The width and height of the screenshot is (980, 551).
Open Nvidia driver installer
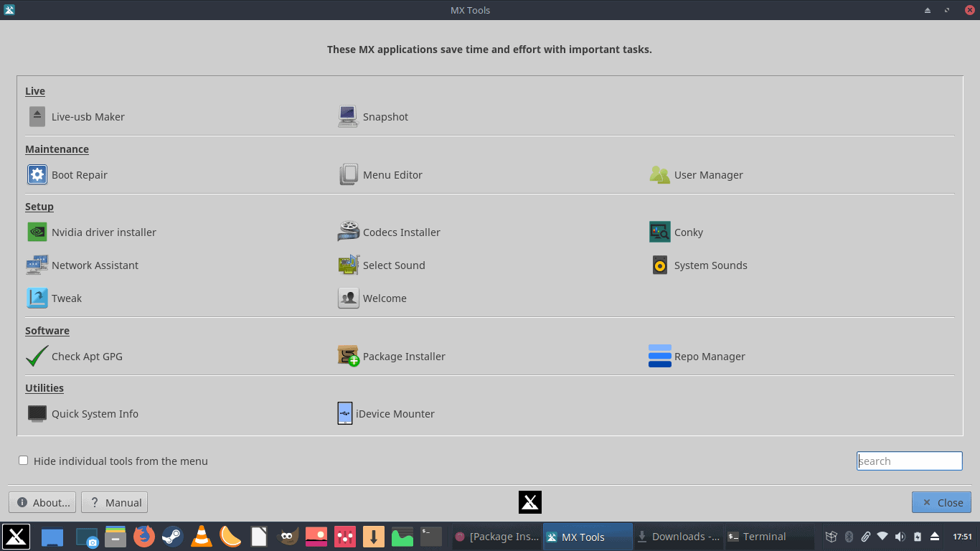coord(92,232)
